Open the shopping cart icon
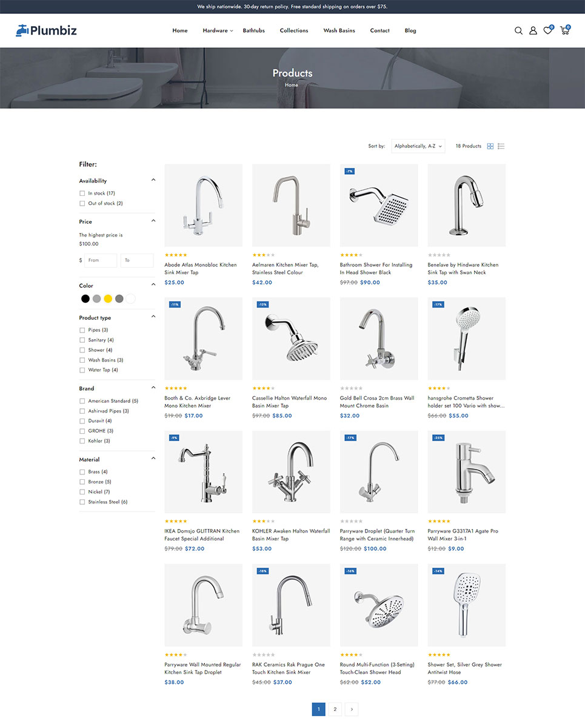 (564, 30)
